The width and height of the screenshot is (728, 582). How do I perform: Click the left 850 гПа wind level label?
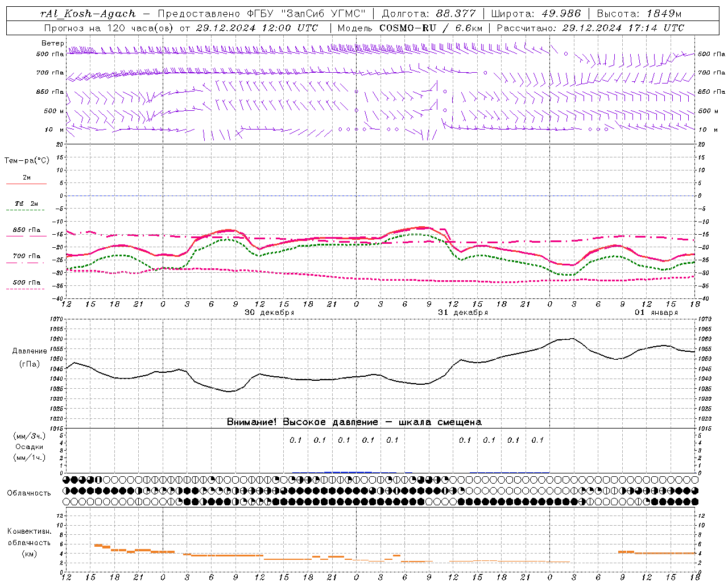click(x=50, y=92)
